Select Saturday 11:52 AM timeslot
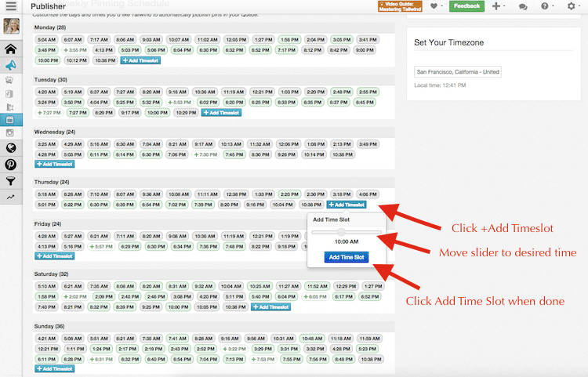588x377 pixels. [318, 286]
